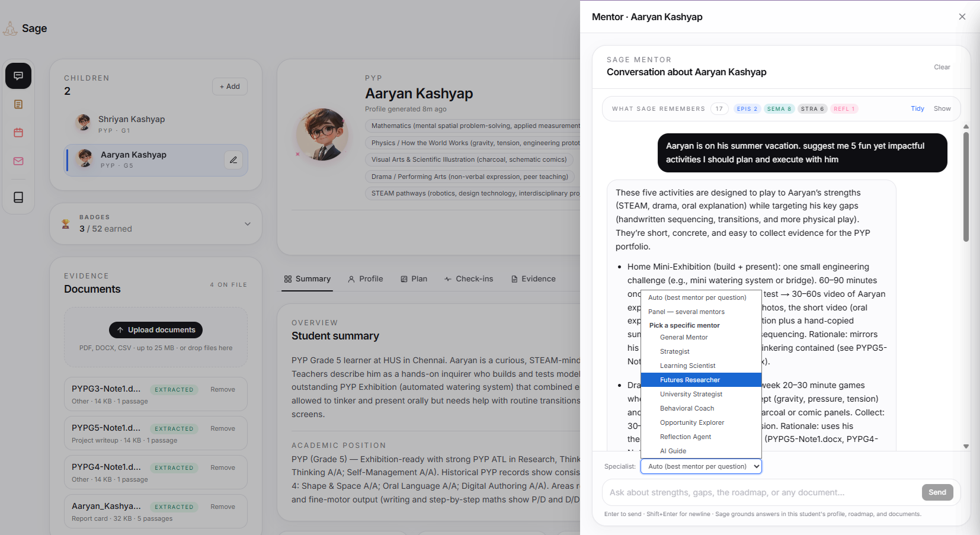Switch to the Plan tab
The image size is (980, 535).
coord(414,279)
